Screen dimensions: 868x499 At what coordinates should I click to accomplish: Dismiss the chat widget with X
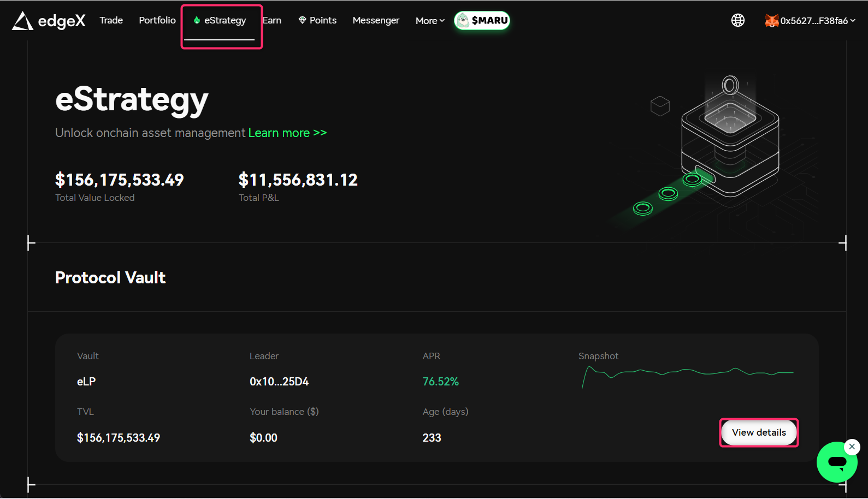852,447
